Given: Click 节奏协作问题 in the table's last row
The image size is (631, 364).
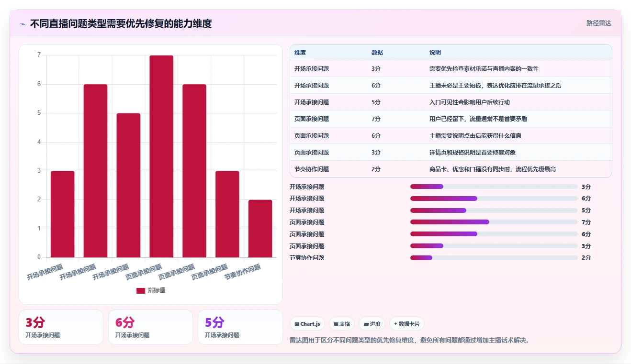Looking at the screenshot, I should pyautogui.click(x=312, y=169).
